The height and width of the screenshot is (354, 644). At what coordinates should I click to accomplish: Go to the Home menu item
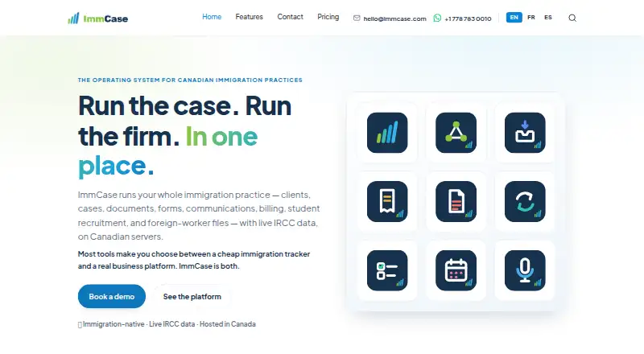pos(212,17)
